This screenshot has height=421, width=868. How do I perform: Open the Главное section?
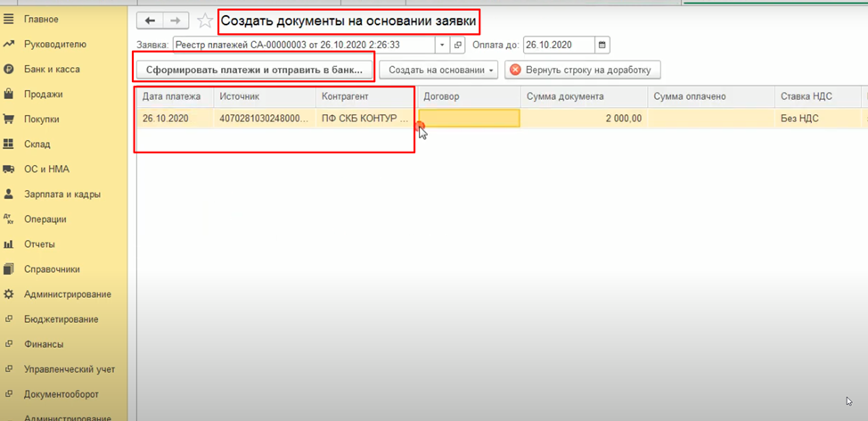point(41,20)
